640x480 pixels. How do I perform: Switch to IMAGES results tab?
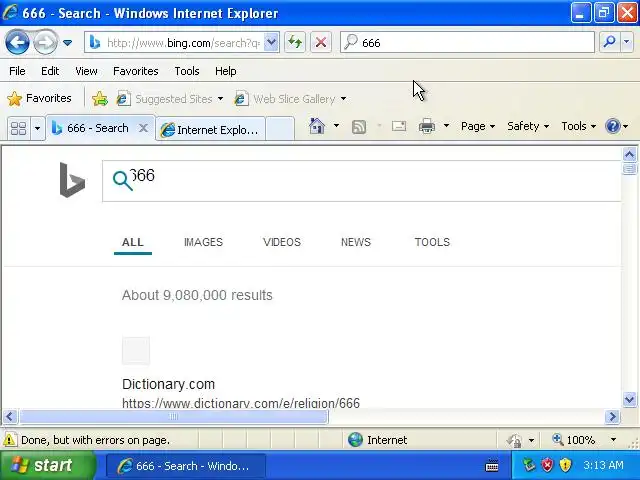203,242
